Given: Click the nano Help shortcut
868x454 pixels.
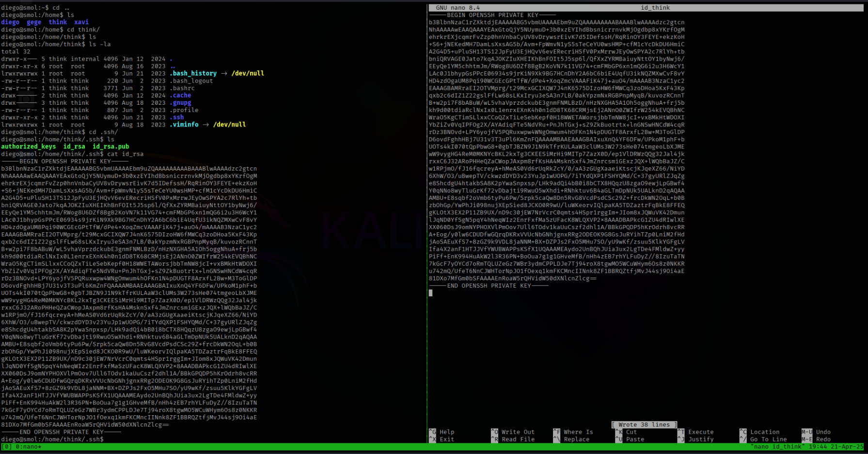Looking at the screenshot, I should [442, 432].
